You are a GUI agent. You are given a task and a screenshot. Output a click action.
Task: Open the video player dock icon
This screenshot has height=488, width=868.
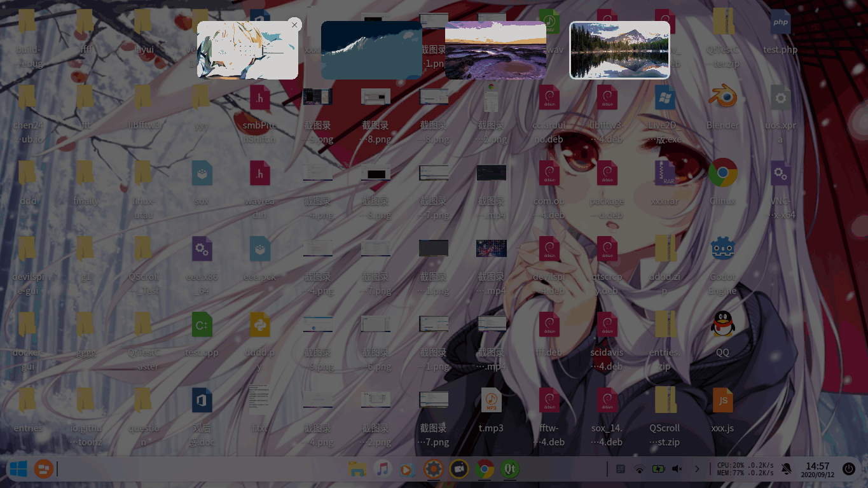[408, 470]
